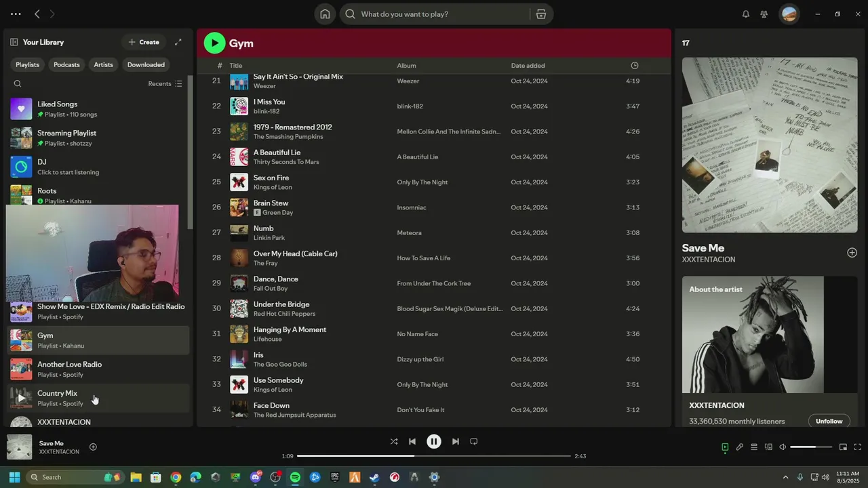Toggle Now Playing view
The height and width of the screenshot is (488, 868).
pyautogui.click(x=725, y=447)
